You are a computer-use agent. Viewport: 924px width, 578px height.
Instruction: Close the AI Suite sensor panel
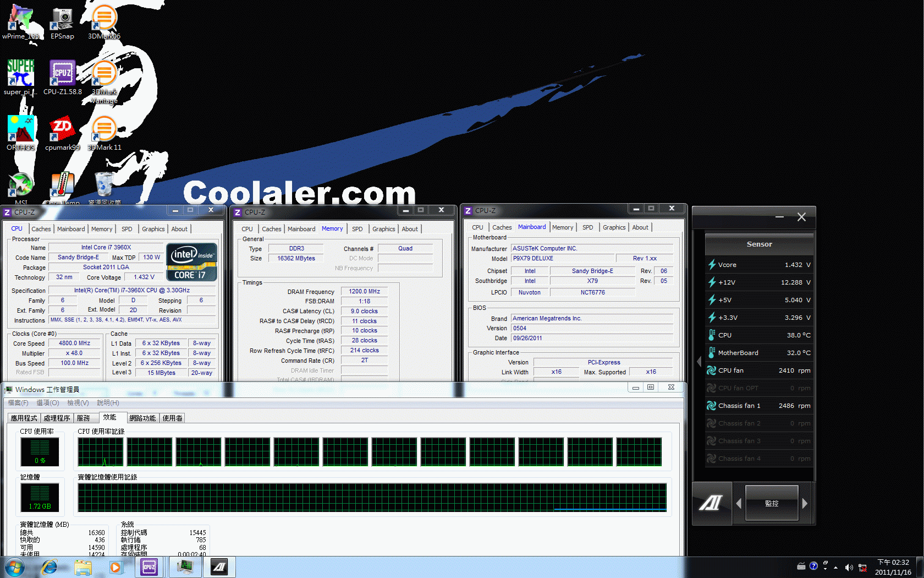801,217
